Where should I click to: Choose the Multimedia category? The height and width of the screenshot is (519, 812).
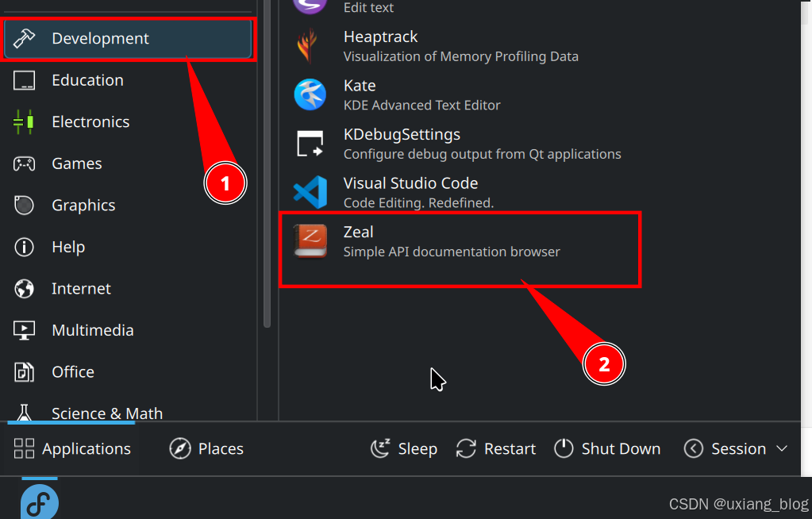tap(127, 330)
